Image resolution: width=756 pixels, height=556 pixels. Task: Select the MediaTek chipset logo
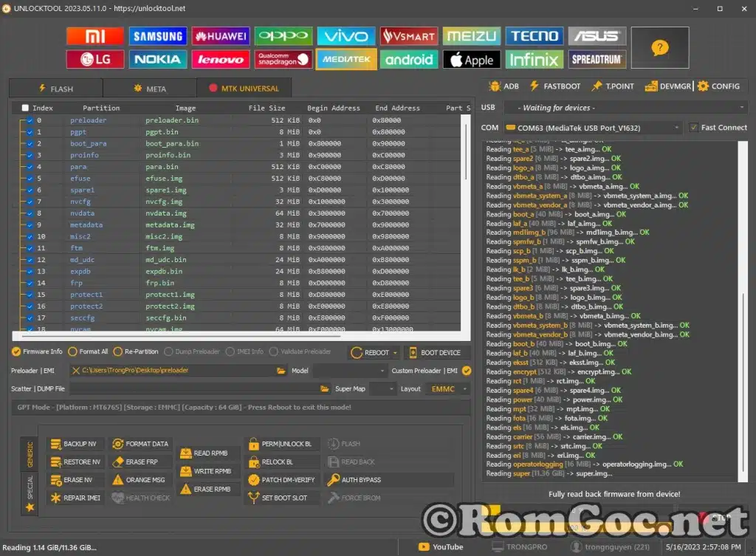coord(346,59)
